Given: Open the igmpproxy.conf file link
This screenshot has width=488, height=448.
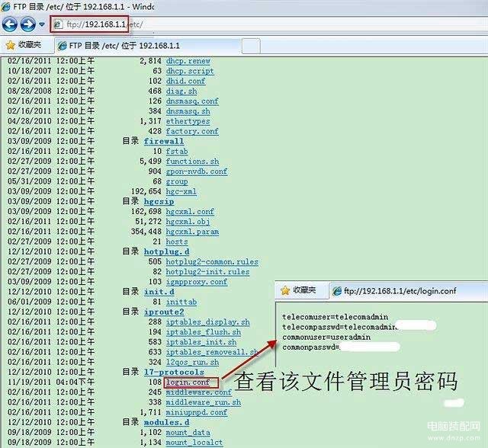Looking at the screenshot, I should 197,282.
